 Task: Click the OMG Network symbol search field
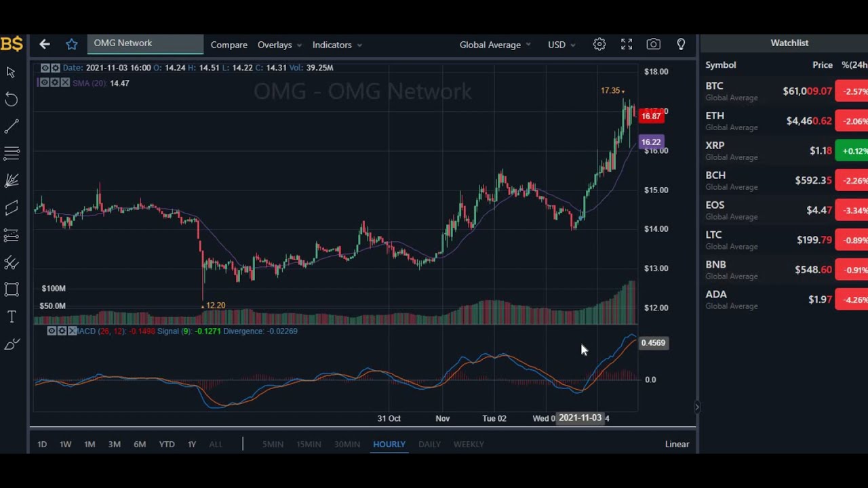coord(145,44)
